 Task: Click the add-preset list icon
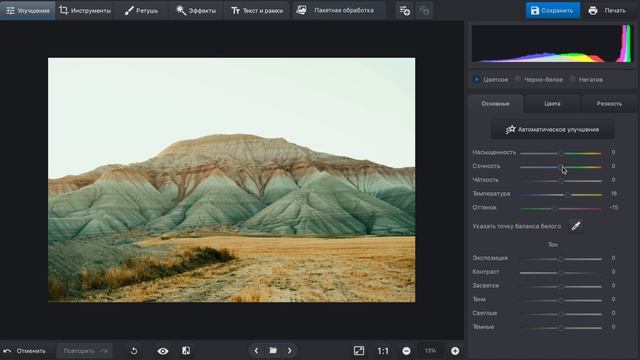pos(404,11)
